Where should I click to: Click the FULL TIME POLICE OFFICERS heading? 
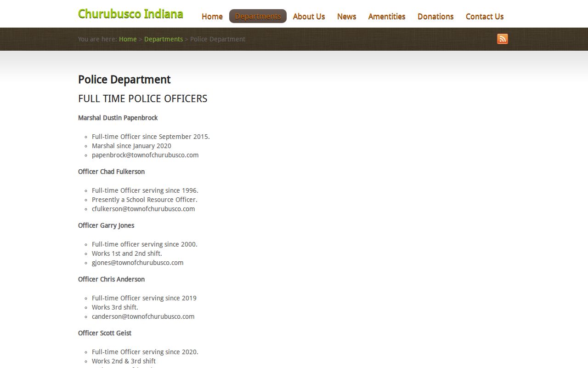click(x=143, y=98)
